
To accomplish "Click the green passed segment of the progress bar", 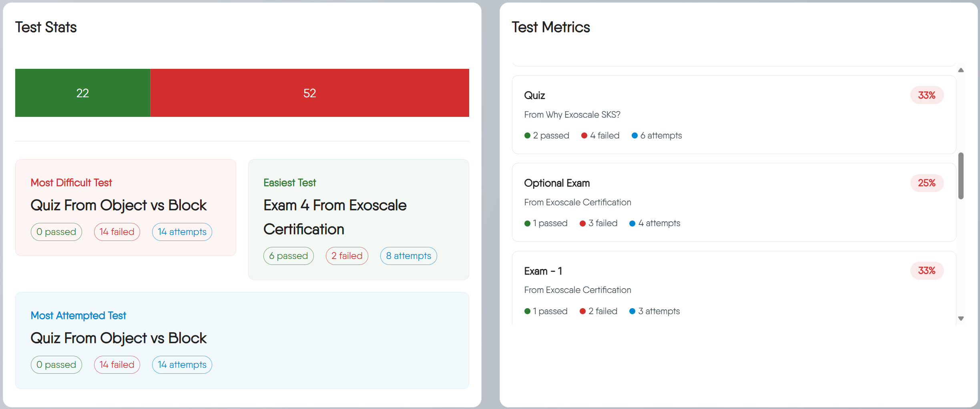I will [x=82, y=93].
